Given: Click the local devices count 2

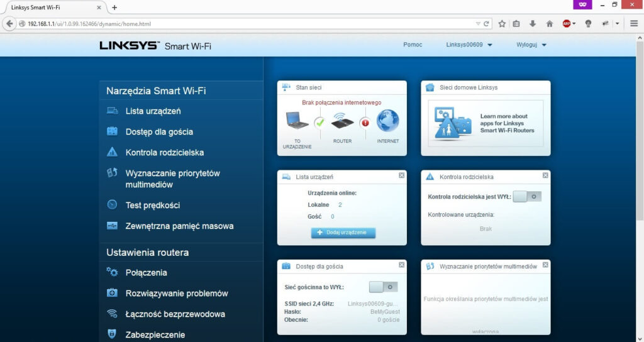Looking at the screenshot, I should click(x=340, y=205).
